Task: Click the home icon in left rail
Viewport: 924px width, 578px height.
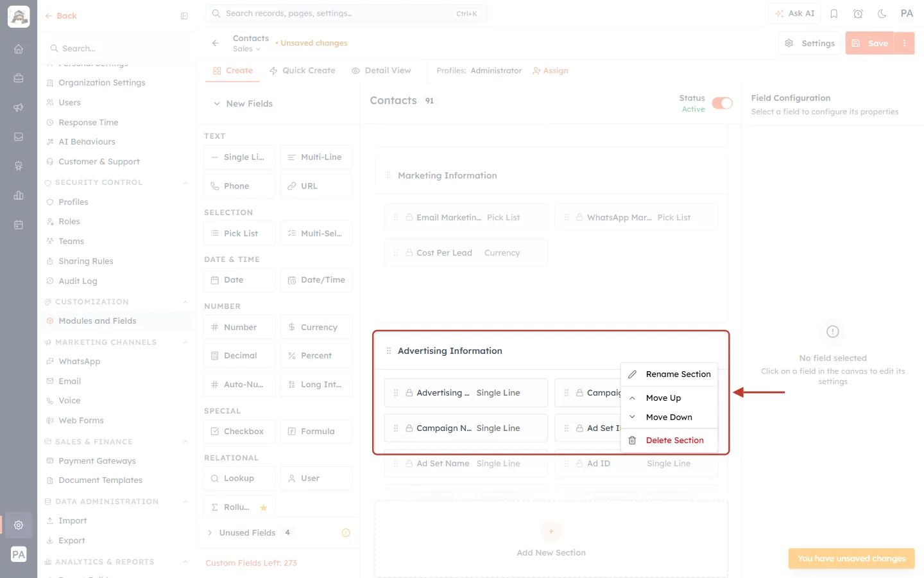Action: (19, 49)
